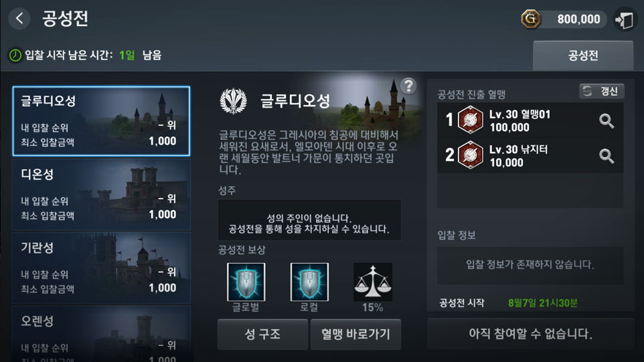Select 기란성 castle in the list
This screenshot has height=362, width=644.
[x=102, y=268]
